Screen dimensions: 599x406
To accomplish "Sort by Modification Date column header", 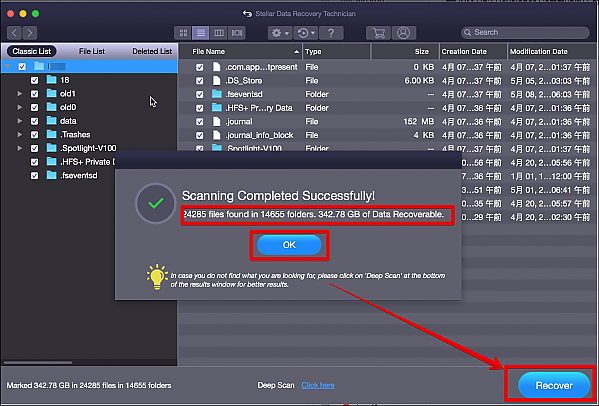I will (553, 51).
